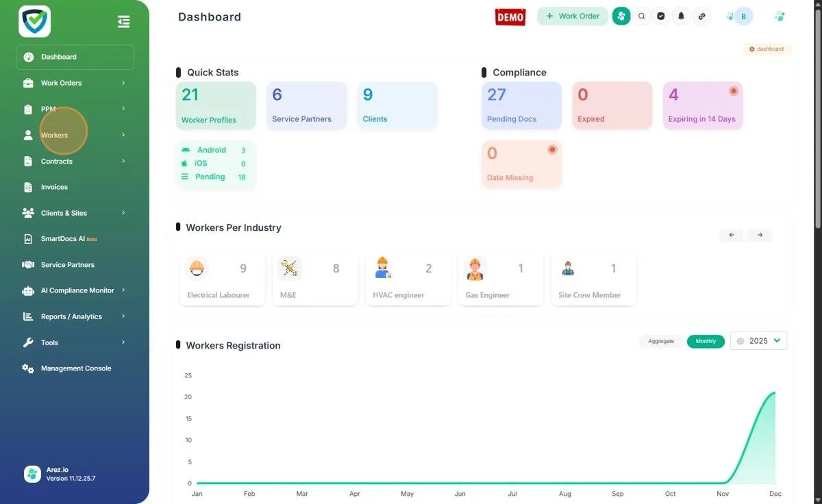Open the checkmark tasks icon in header
Viewport: 822px width, 504px height.
click(661, 16)
